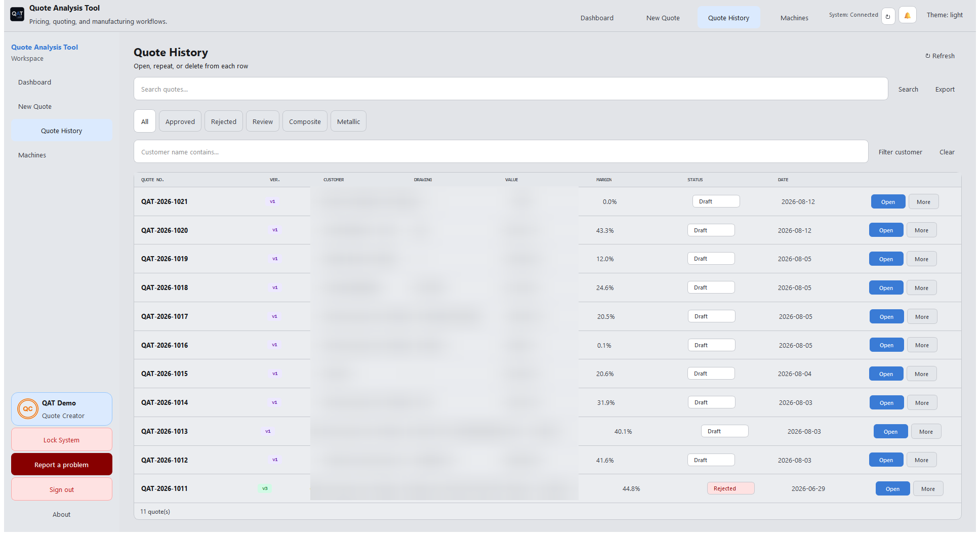Click the Report a problem button
The image size is (980, 536).
tap(61, 465)
